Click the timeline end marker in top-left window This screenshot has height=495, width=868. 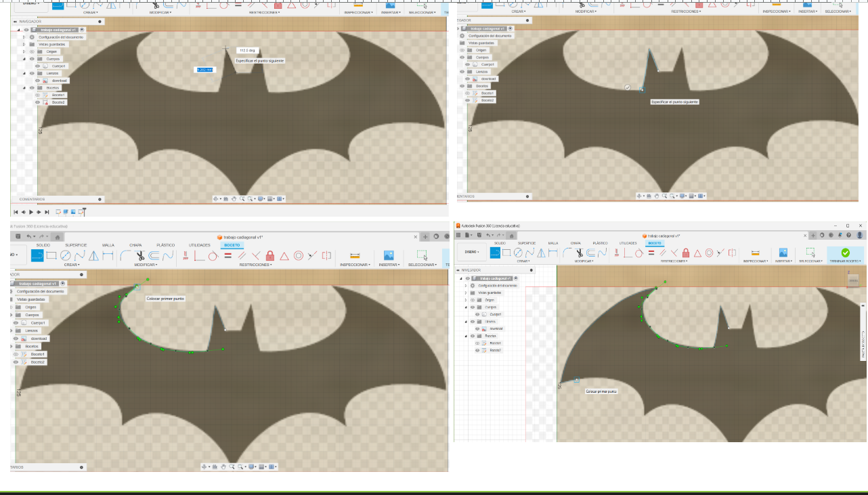83,212
